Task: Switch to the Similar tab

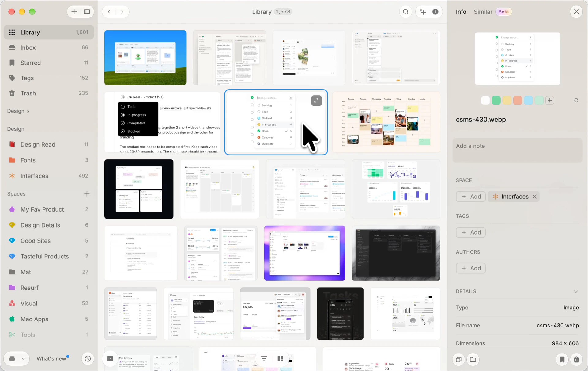Action: 483,12
